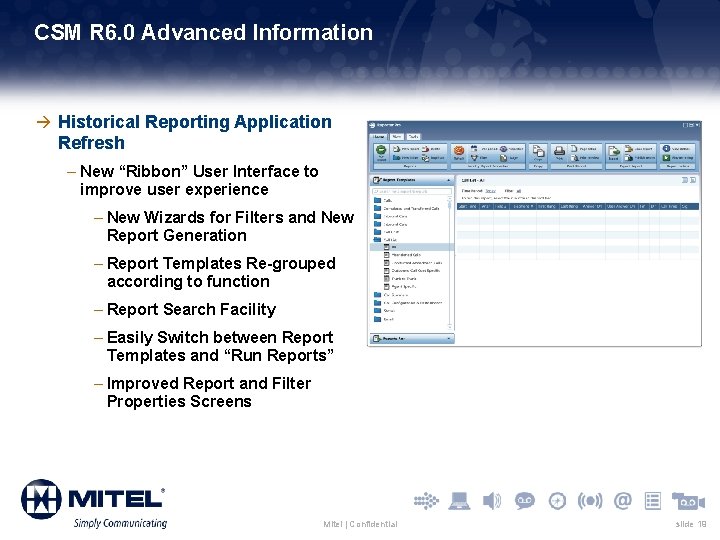Image resolution: width=720 pixels, height=540 pixels.
Task: Click the Copy icon with overlapping pages
Action: click(x=538, y=152)
